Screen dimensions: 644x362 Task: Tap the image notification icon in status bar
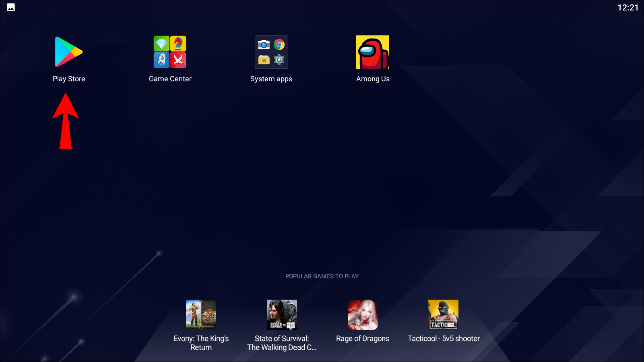[x=11, y=7]
